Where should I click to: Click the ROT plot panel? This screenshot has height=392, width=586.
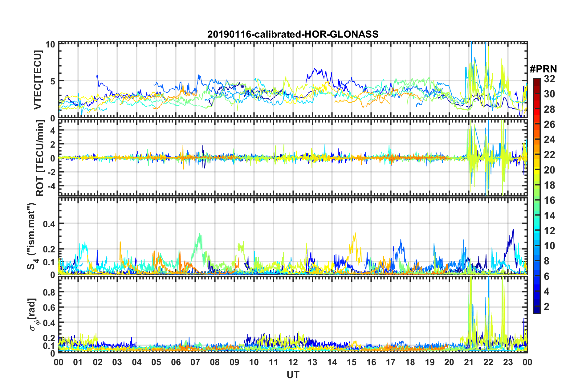tap(293, 157)
